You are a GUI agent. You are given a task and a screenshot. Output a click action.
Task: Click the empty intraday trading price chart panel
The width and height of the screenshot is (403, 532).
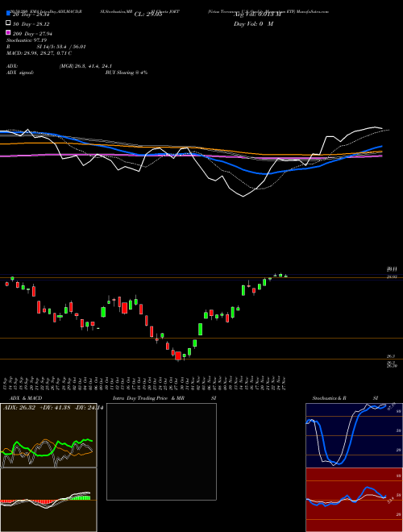click(x=161, y=451)
